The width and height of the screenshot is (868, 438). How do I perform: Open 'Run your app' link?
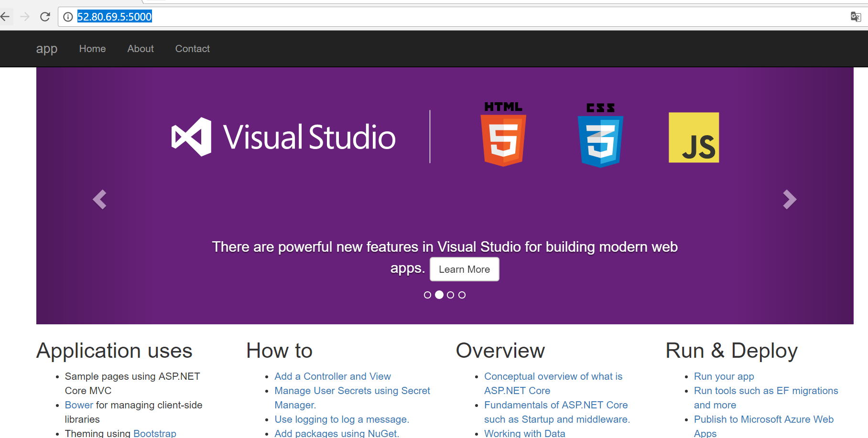[724, 376]
